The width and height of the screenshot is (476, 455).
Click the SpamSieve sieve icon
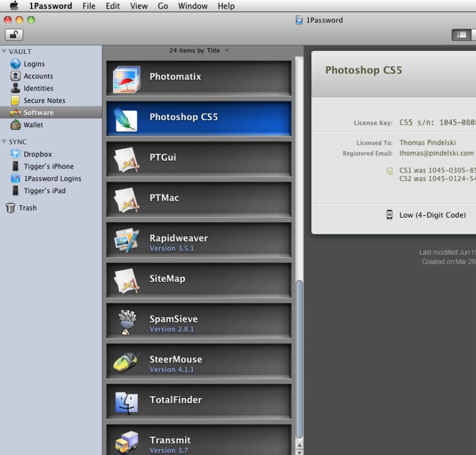tap(127, 322)
